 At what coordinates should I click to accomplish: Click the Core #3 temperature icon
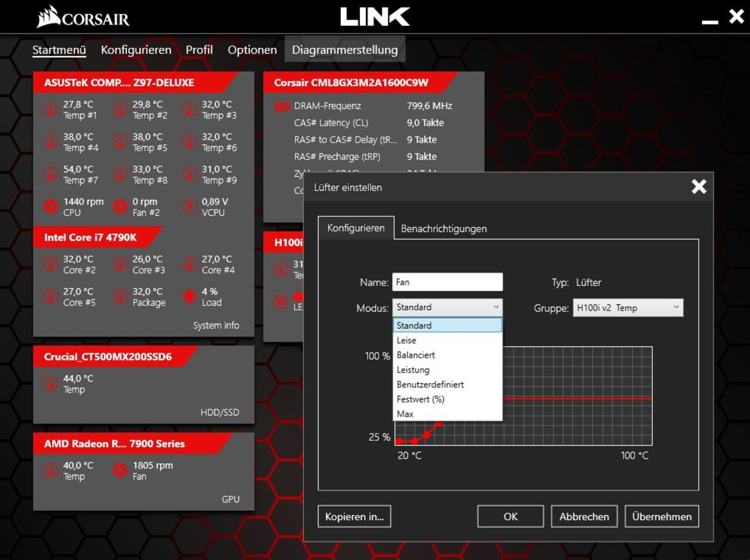pos(120,265)
